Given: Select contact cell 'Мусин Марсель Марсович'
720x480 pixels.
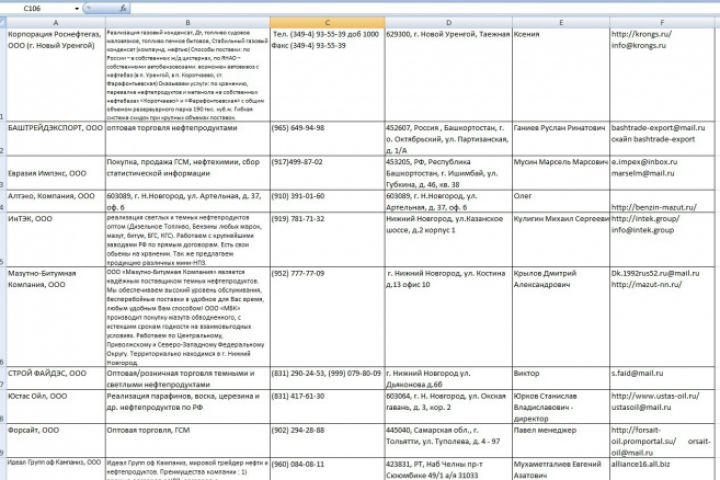Looking at the screenshot, I should 561,173.
